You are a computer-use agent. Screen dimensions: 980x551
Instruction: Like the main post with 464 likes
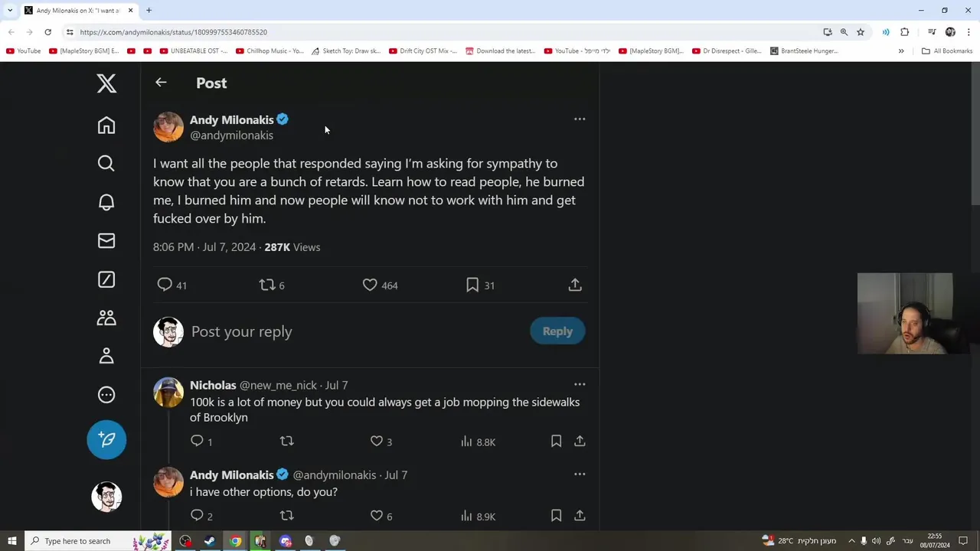[x=370, y=285]
